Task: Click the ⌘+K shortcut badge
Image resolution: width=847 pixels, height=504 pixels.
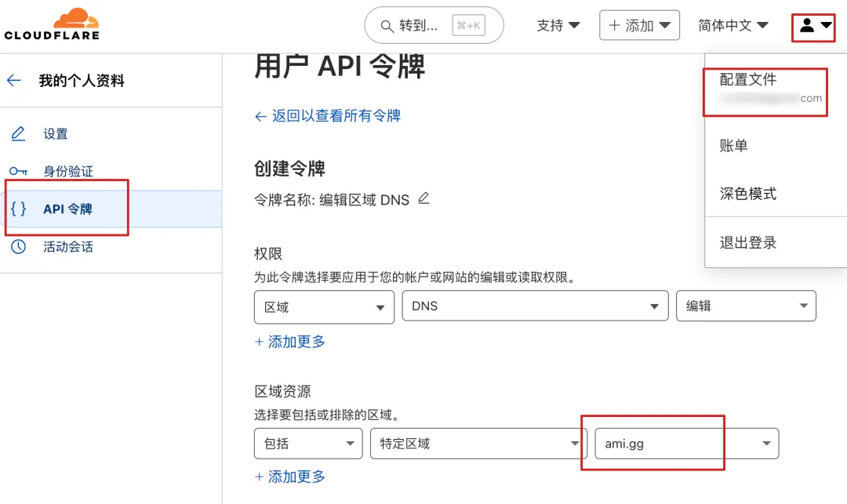Action: coord(469,25)
